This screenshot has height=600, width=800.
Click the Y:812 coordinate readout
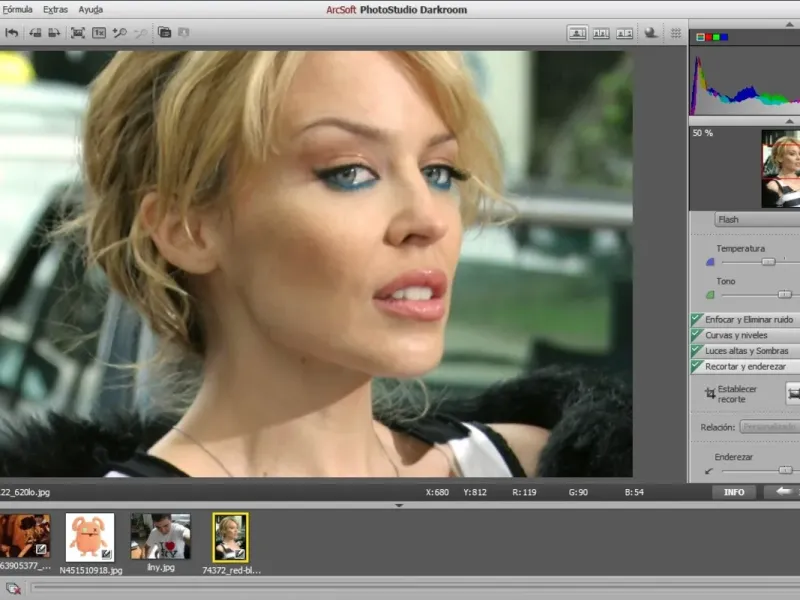475,492
